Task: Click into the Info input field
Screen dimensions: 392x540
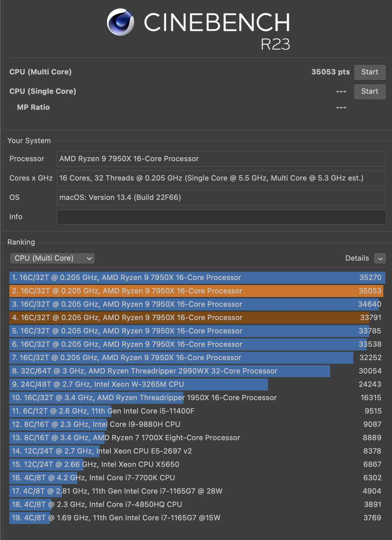Action: (x=221, y=217)
